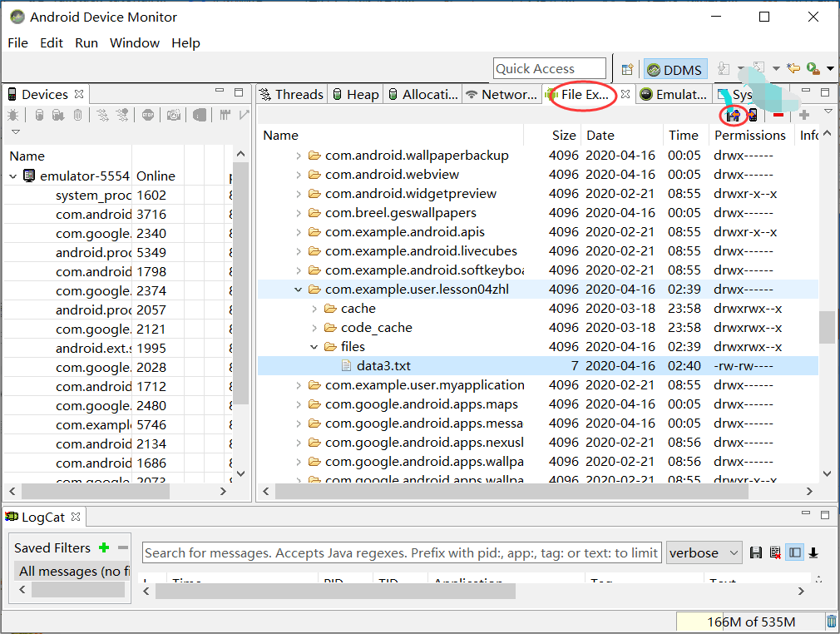Save the log with the disk icon in LogCat
The width and height of the screenshot is (840, 634).
756,552
